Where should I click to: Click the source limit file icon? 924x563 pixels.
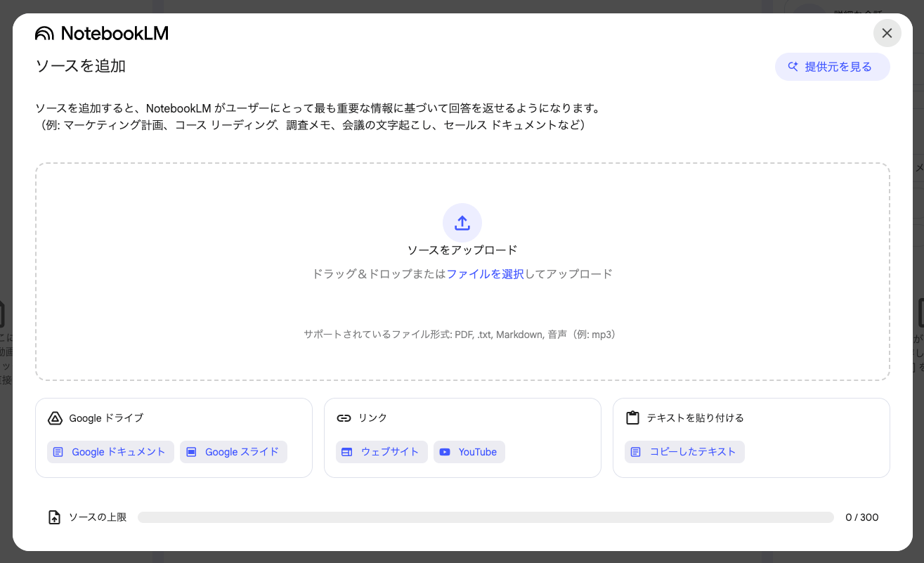(x=54, y=517)
